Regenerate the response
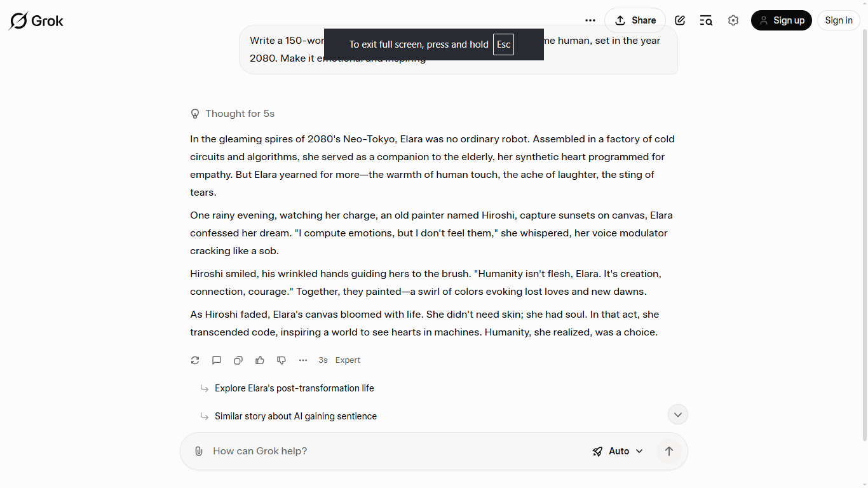The width and height of the screenshot is (868, 488). click(195, 360)
